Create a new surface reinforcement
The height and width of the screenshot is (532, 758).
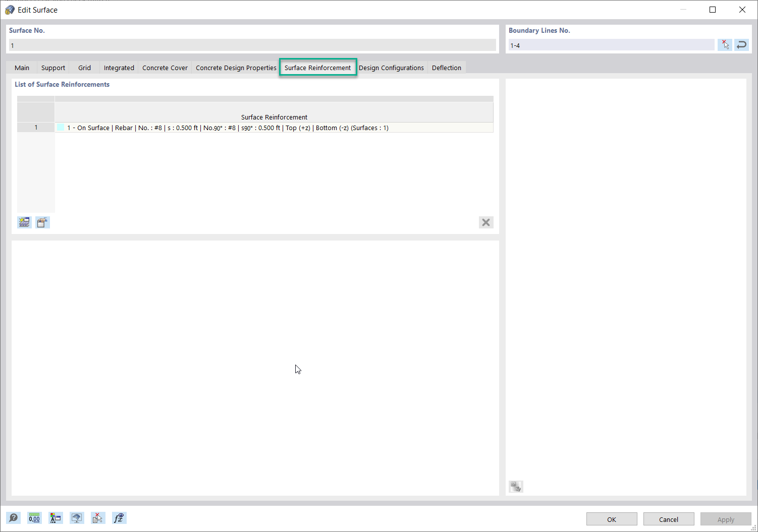(24, 222)
